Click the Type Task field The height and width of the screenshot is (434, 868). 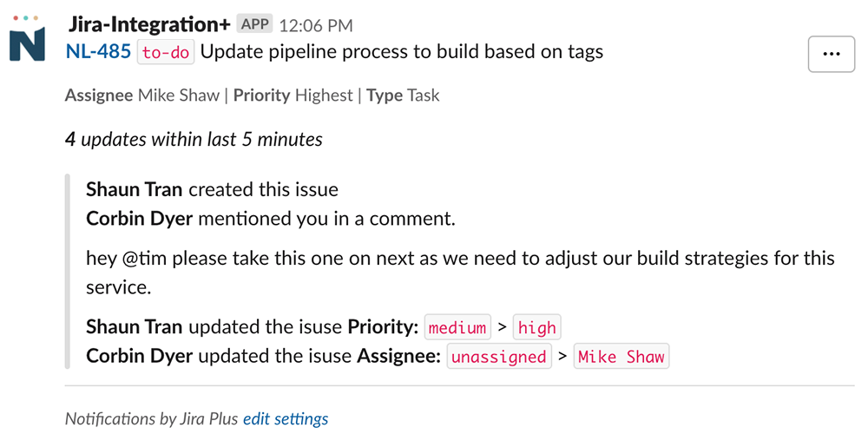(x=403, y=95)
